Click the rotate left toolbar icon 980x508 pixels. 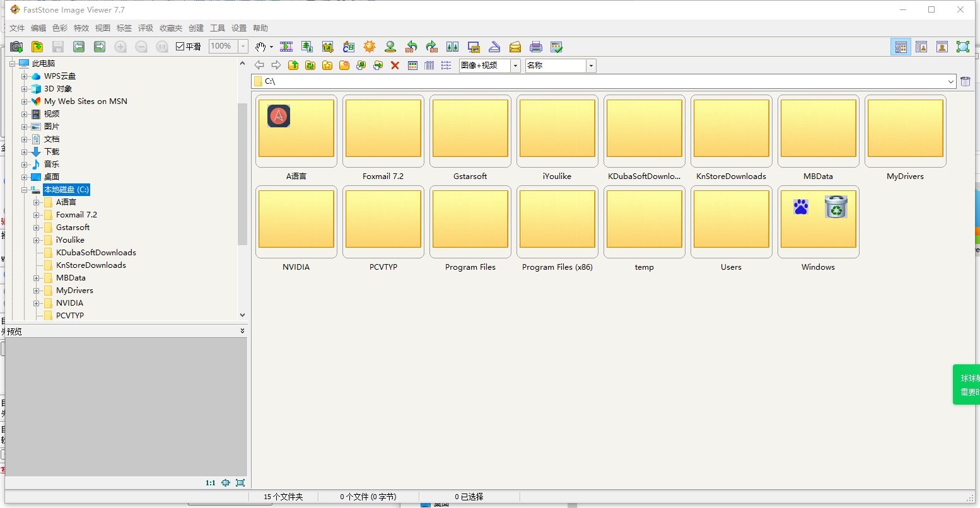pos(411,47)
